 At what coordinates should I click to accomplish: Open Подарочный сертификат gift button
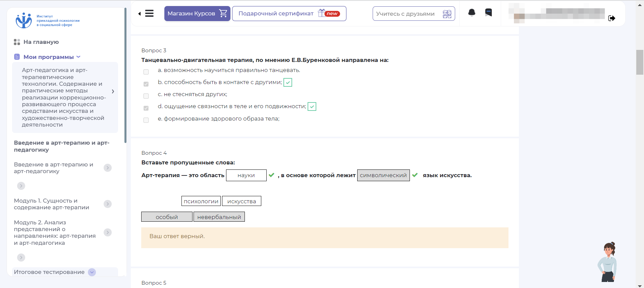tap(289, 13)
